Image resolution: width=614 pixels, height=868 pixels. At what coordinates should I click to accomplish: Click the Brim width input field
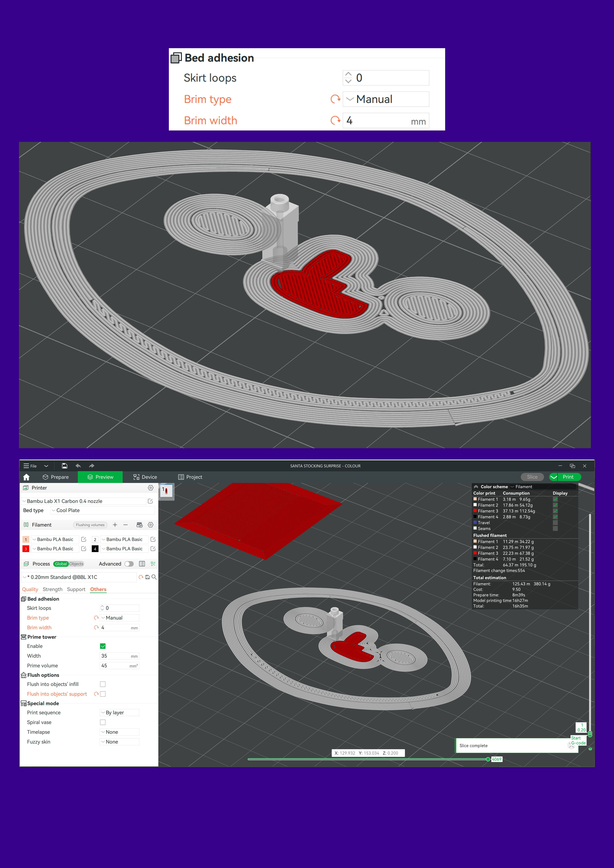pyautogui.click(x=119, y=627)
